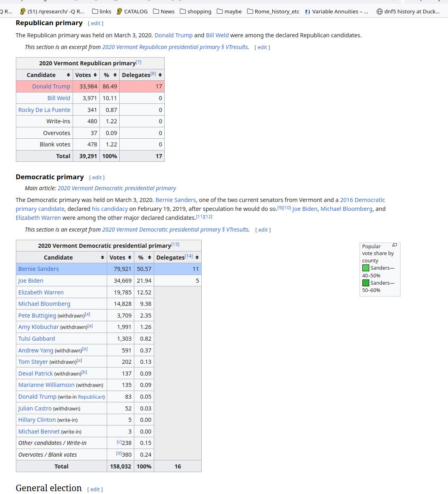This screenshot has height=494, width=448.
Task: Select the 158,032 total votes cell
Action: 121,466
